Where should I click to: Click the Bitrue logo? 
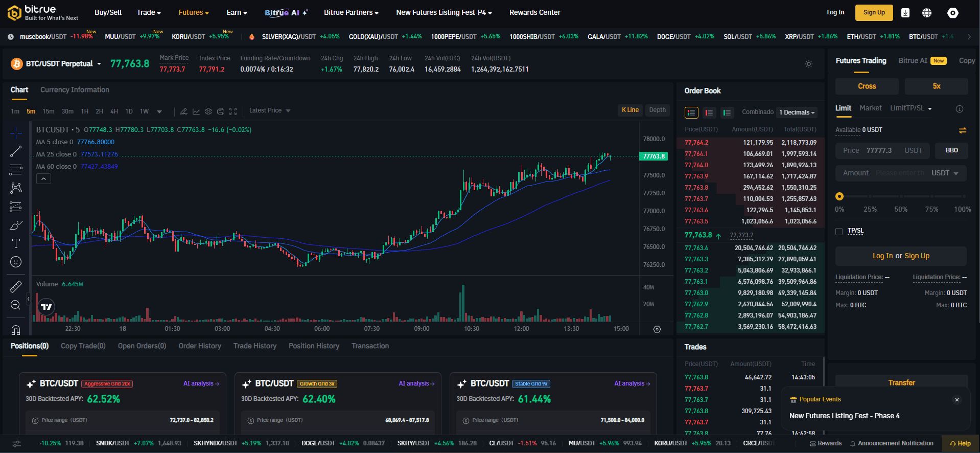[x=43, y=13]
